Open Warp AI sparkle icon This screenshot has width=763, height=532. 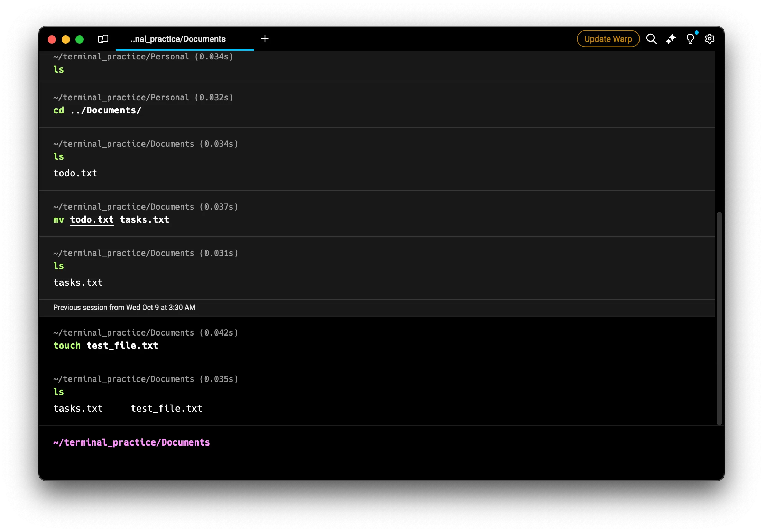tap(671, 39)
